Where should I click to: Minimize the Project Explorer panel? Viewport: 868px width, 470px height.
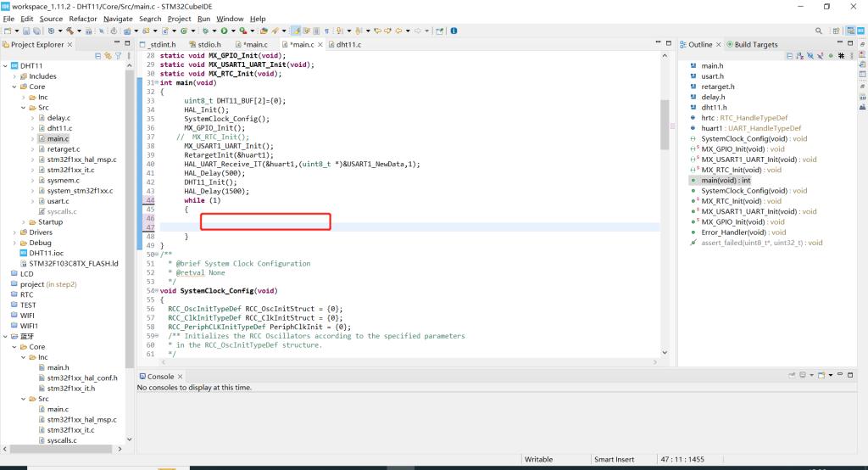click(117, 42)
